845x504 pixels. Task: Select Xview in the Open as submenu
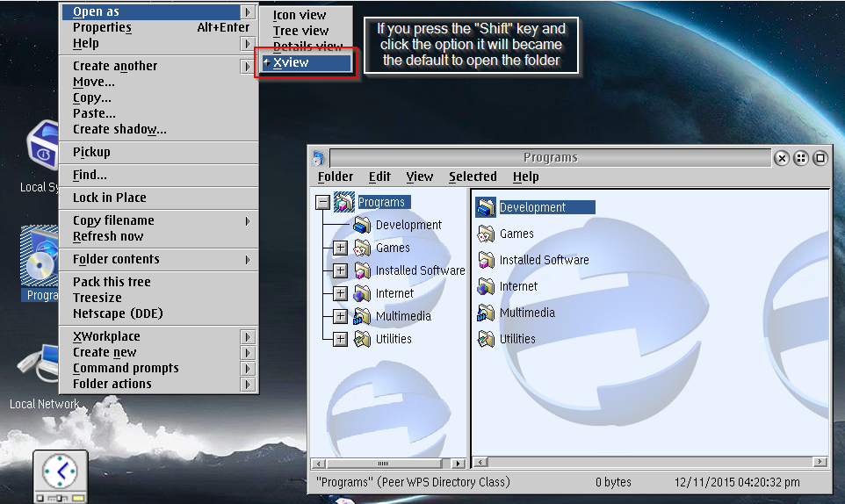click(291, 63)
